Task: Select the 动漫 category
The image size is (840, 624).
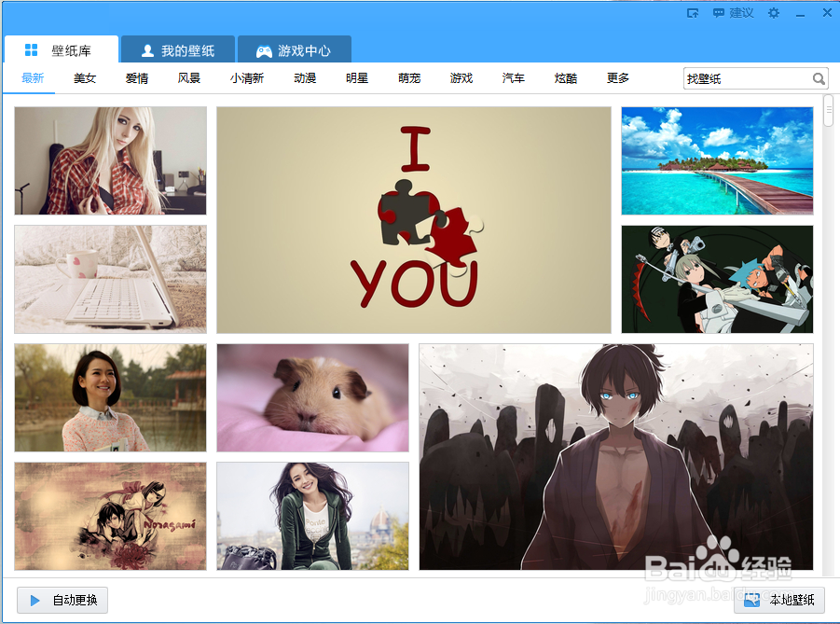Action: (x=305, y=78)
